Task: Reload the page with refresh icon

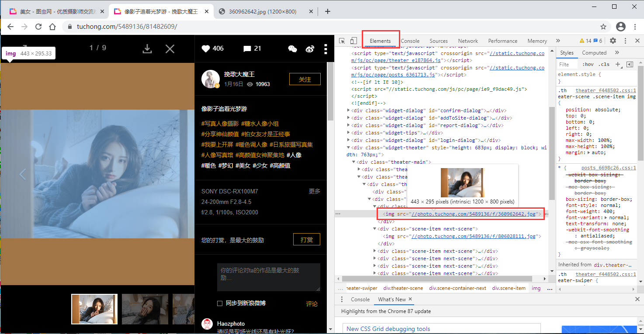Action: (38, 27)
